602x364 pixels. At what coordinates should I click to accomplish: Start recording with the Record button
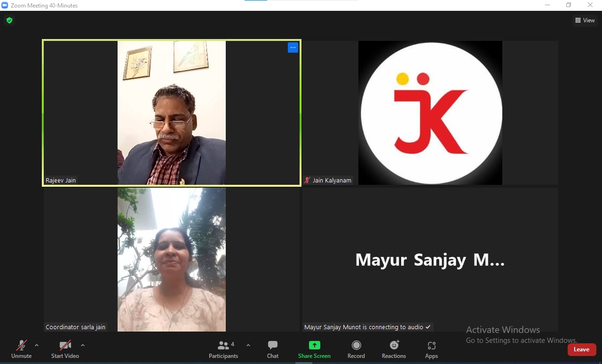click(356, 349)
